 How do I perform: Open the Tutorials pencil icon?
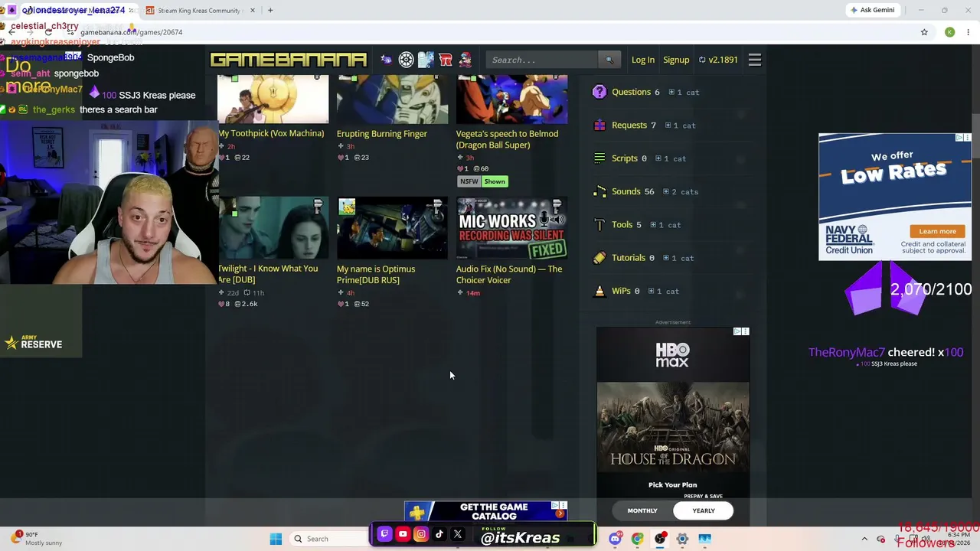coord(599,258)
